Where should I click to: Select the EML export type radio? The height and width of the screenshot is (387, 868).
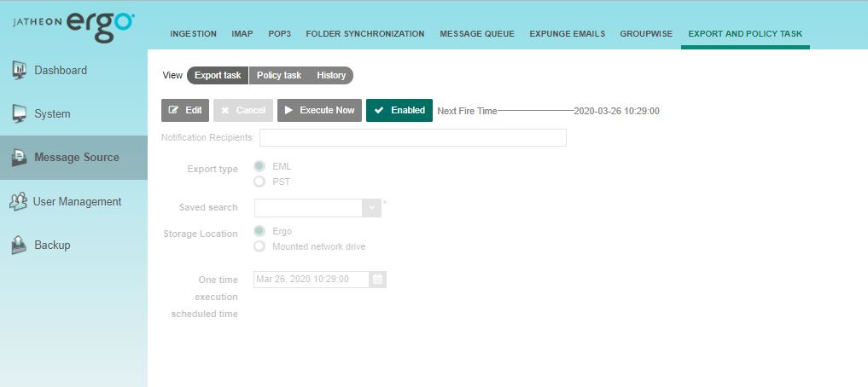tap(259, 166)
